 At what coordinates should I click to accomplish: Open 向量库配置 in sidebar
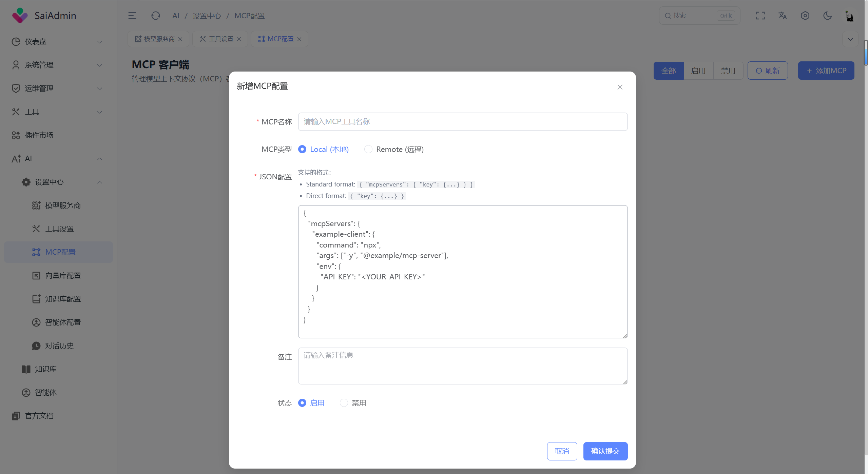pyautogui.click(x=63, y=276)
